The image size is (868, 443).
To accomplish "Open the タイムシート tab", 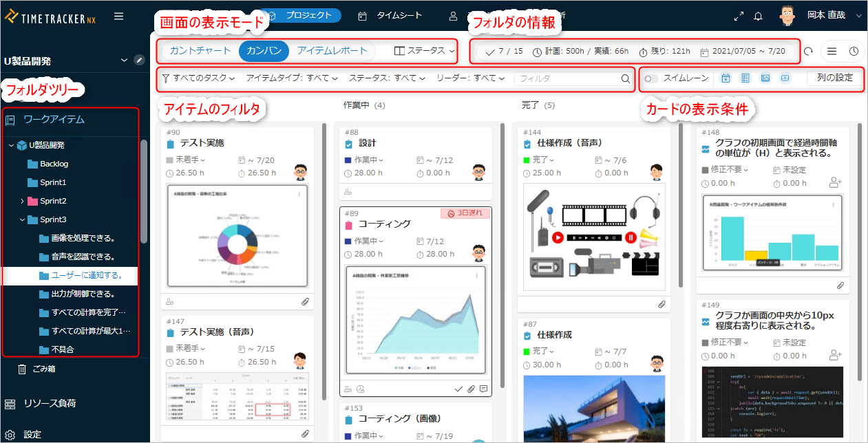I will [390, 15].
